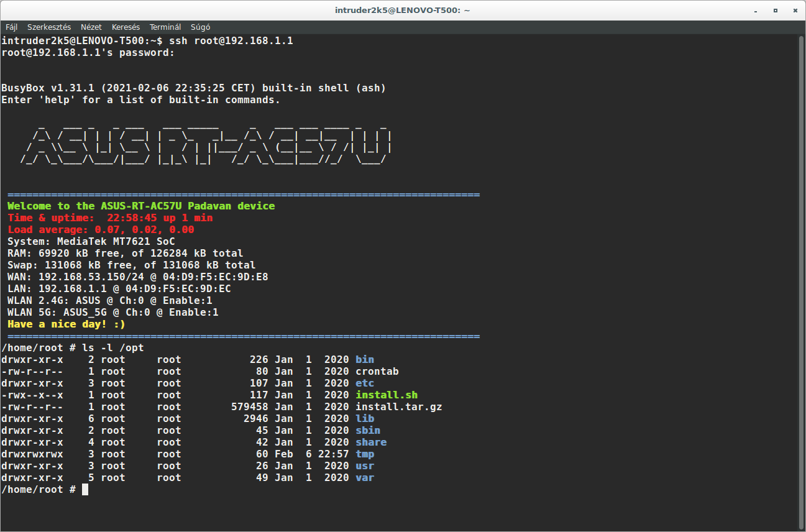Click the file size 2946
Screen dimensions: 806x532
point(256,418)
